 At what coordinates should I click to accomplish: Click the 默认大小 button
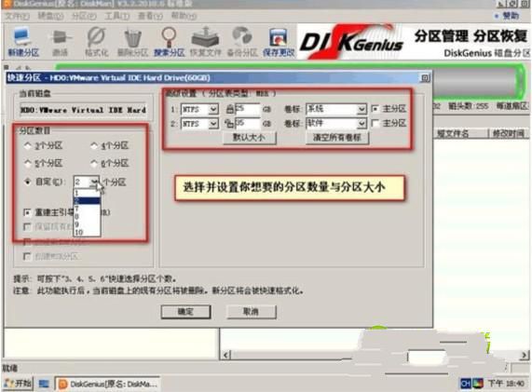tap(250, 137)
